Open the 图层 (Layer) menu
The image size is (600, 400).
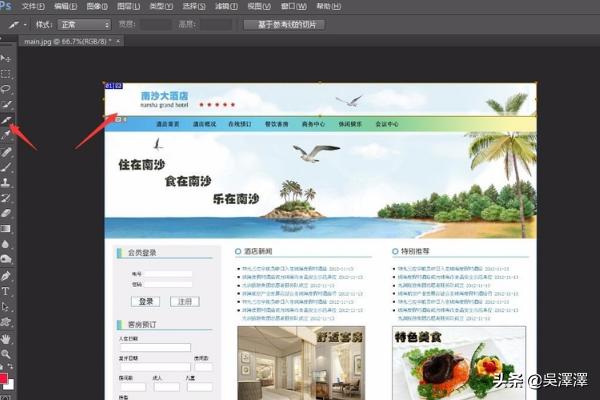(129, 6)
